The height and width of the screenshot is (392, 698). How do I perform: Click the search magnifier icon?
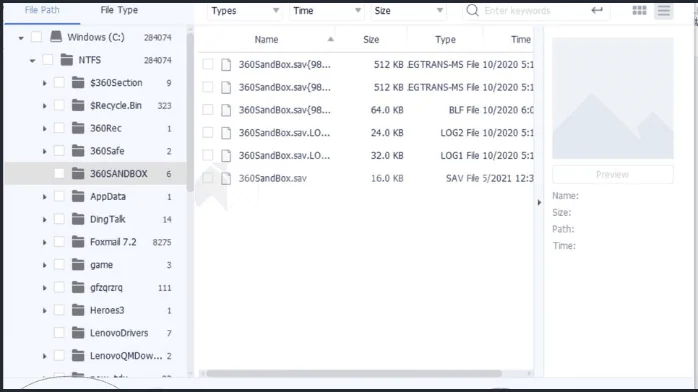pos(472,10)
